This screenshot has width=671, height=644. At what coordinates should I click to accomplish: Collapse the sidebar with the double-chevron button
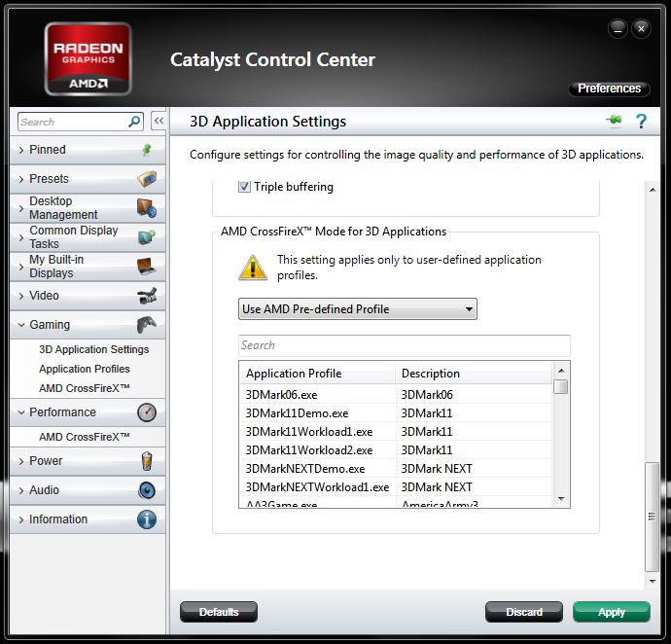159,122
